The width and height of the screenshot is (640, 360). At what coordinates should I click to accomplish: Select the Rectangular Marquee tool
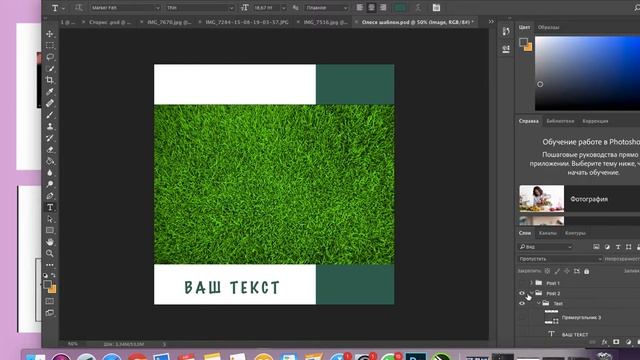pyautogui.click(x=50, y=45)
